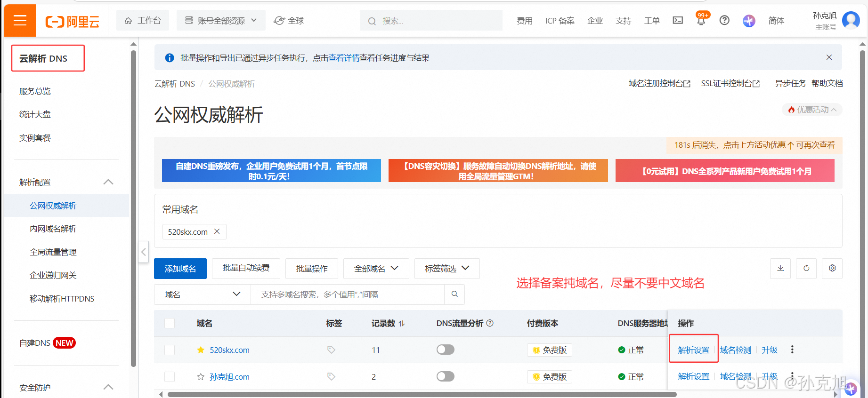Toggle DNS traffic analysis for 孙克旭.com
The height and width of the screenshot is (398, 868).
446,376
